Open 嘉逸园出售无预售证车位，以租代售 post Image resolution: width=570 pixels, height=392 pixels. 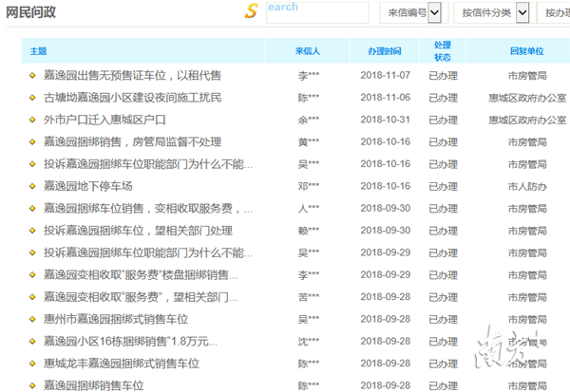[132, 75]
